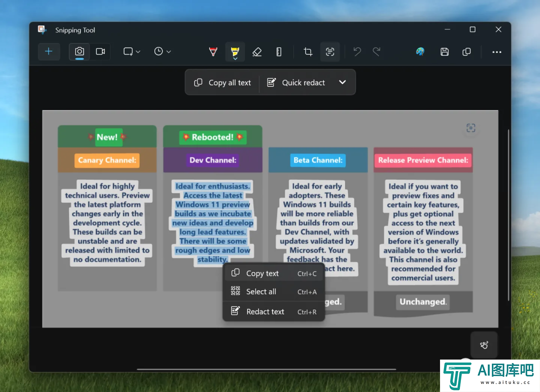Select the yellow highlighter tool
This screenshot has width=540, height=392.
click(x=235, y=52)
